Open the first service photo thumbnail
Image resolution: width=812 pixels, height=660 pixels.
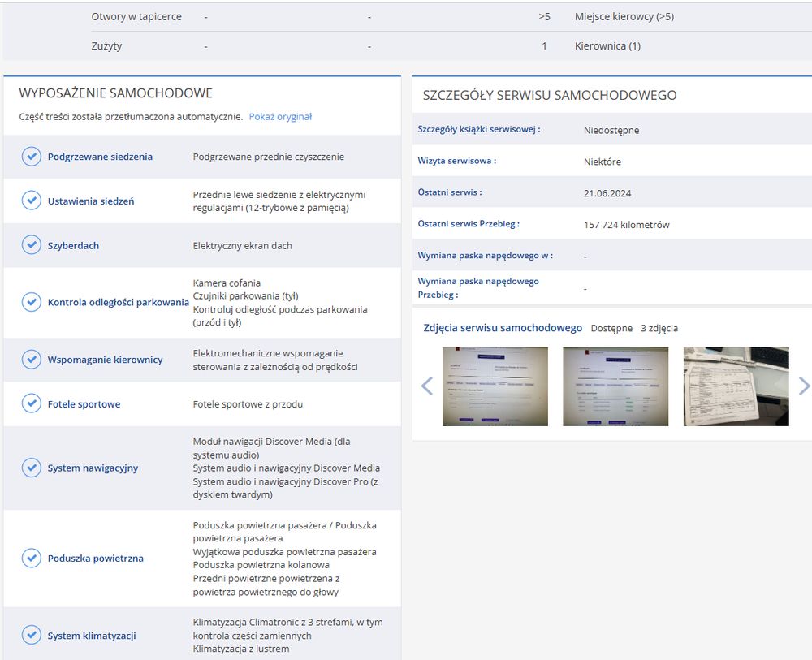tap(495, 386)
